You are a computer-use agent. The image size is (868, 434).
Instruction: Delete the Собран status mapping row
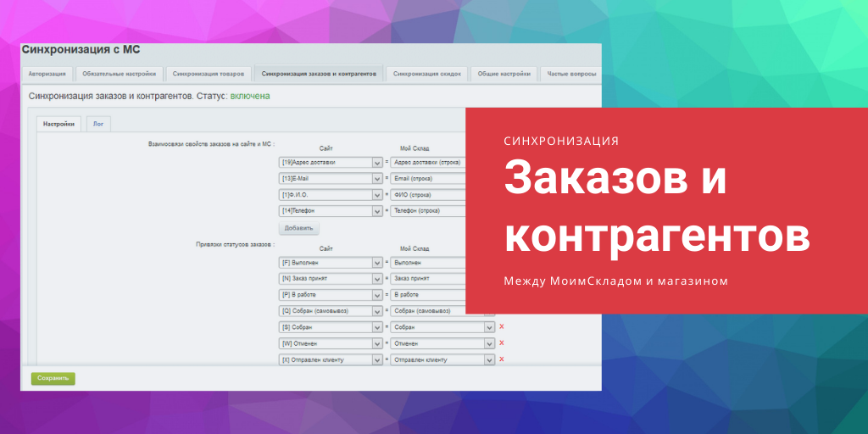[x=501, y=326]
